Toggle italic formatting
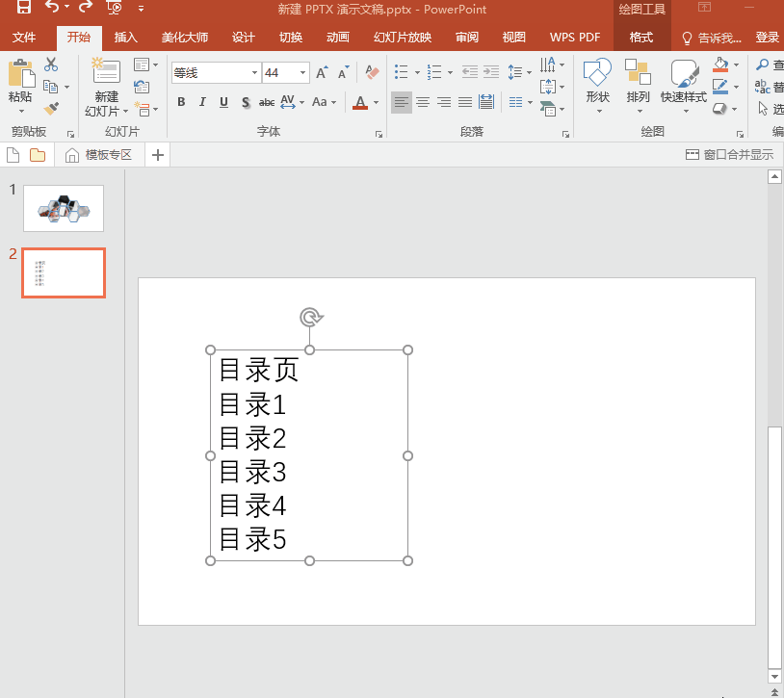The width and height of the screenshot is (784, 698). (202, 102)
